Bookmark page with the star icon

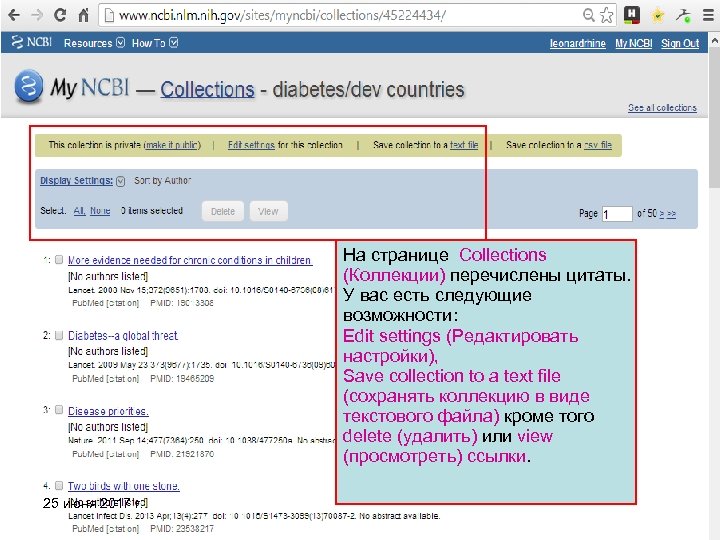[x=607, y=15]
